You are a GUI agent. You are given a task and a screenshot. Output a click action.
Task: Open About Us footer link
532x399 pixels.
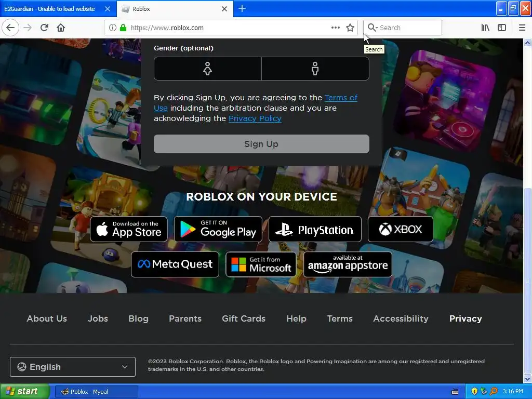pyautogui.click(x=47, y=318)
